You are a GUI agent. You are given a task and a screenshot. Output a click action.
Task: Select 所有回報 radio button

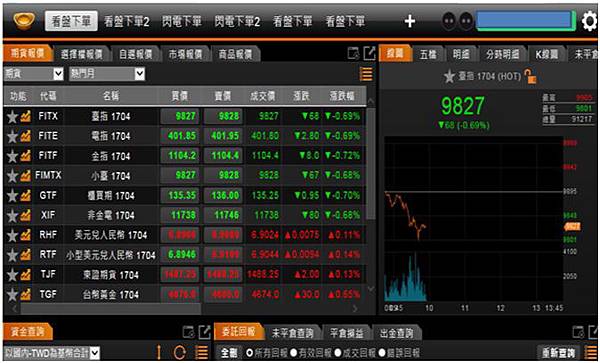(x=249, y=353)
